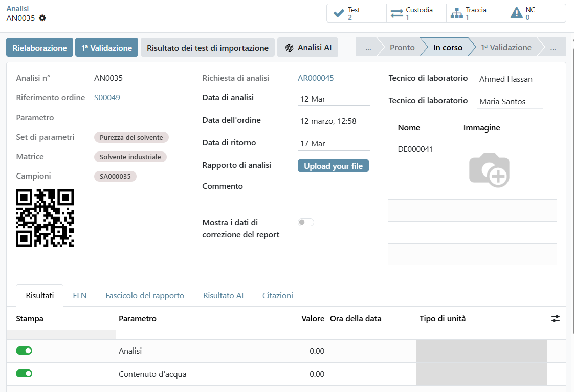Click the column settings adjust icon

click(x=556, y=318)
